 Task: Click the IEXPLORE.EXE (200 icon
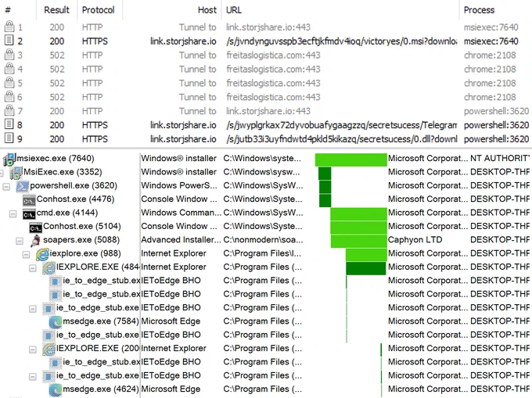point(49,349)
